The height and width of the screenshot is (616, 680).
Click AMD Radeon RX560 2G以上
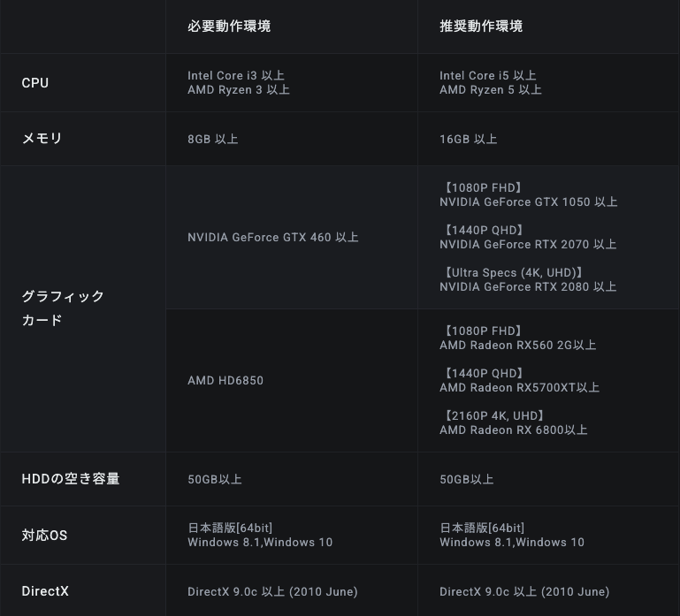click(518, 345)
